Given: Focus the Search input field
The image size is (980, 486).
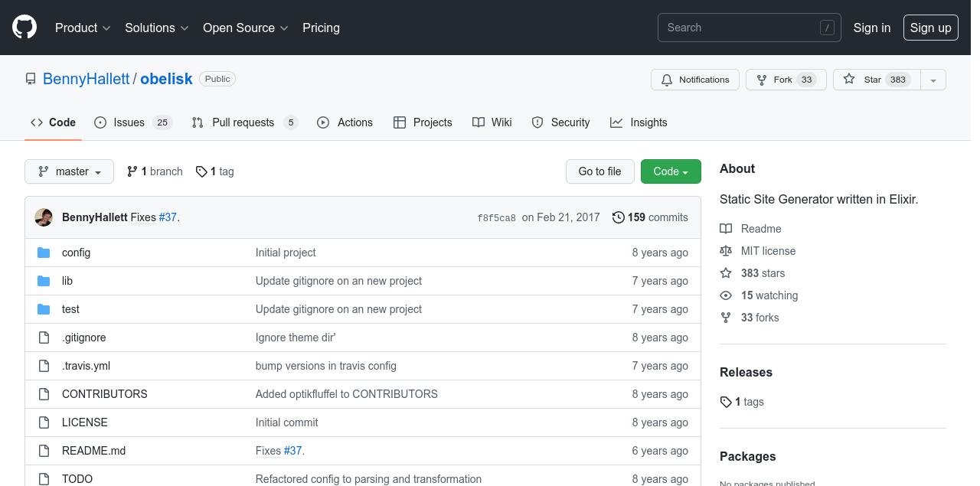Looking at the screenshot, I should pos(750,28).
